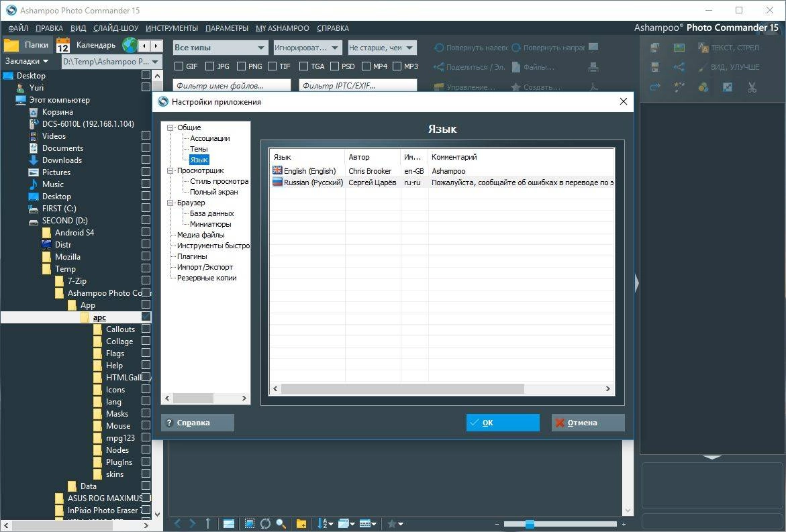Go up one folder level using the up arrow
The width and height of the screenshot is (786, 532).
(x=208, y=523)
